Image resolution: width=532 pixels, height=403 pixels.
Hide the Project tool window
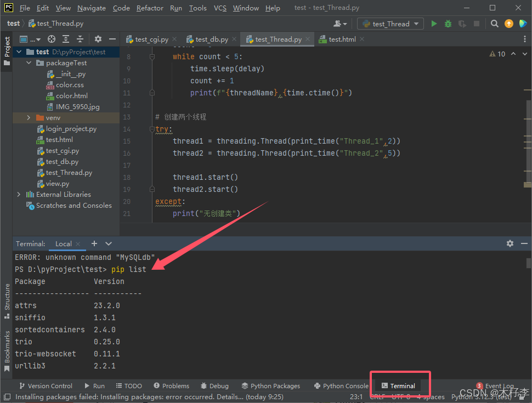(x=112, y=39)
